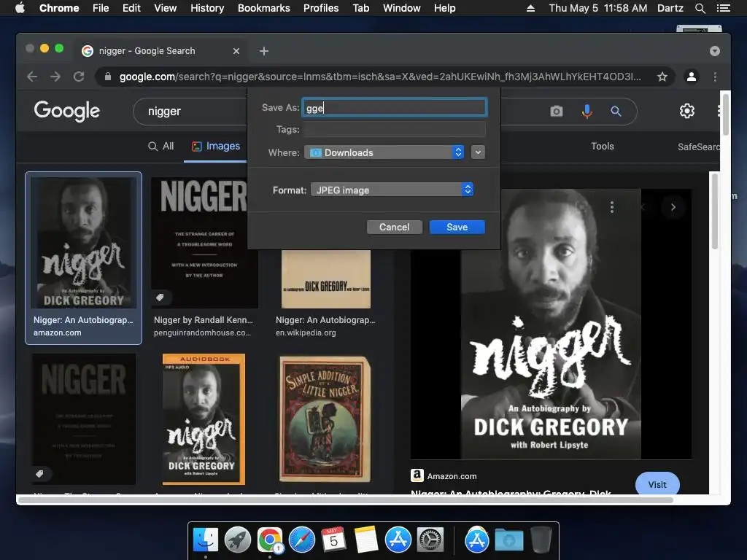Open a new tab with plus icon

[x=264, y=51]
